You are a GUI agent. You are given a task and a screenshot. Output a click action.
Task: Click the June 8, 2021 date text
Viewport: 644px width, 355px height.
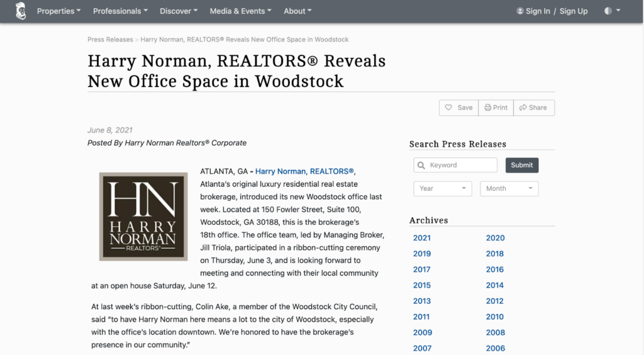(109, 130)
